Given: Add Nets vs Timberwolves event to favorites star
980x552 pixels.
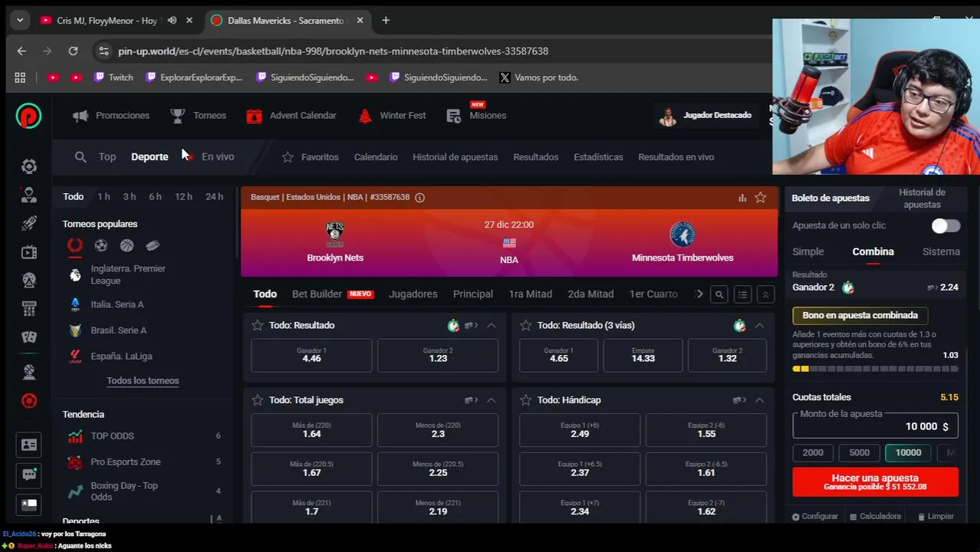Looking at the screenshot, I should coord(761,198).
